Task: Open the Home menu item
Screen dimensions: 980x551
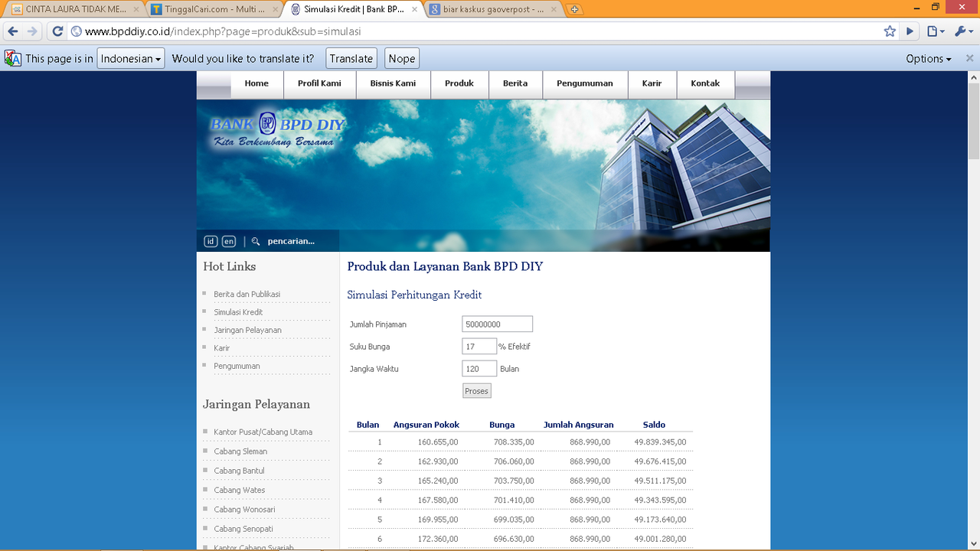Action: click(256, 83)
